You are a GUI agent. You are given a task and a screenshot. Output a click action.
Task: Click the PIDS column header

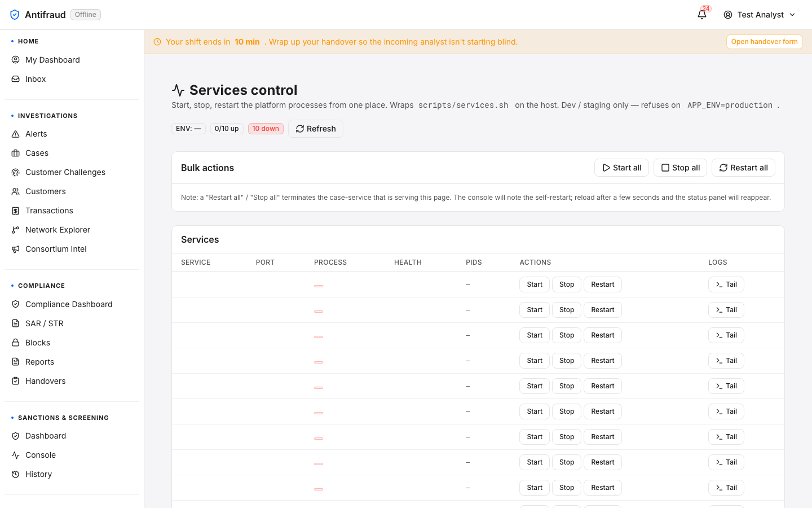point(474,262)
